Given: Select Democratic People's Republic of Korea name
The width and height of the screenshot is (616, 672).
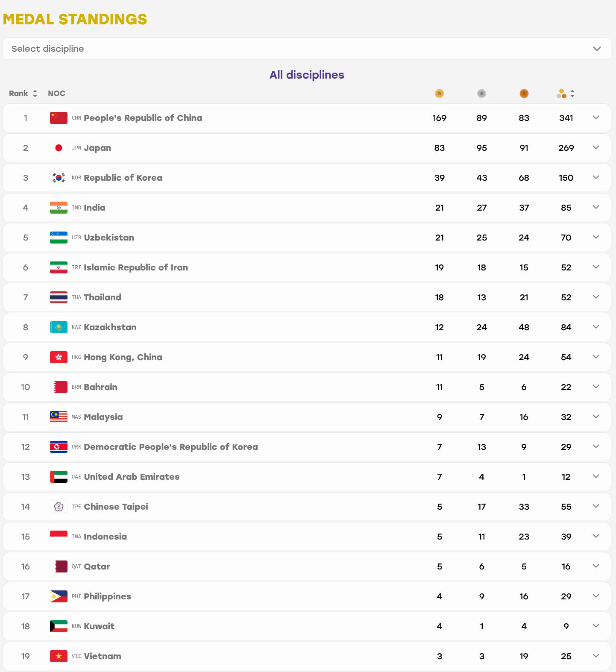Looking at the screenshot, I should (x=171, y=447).
